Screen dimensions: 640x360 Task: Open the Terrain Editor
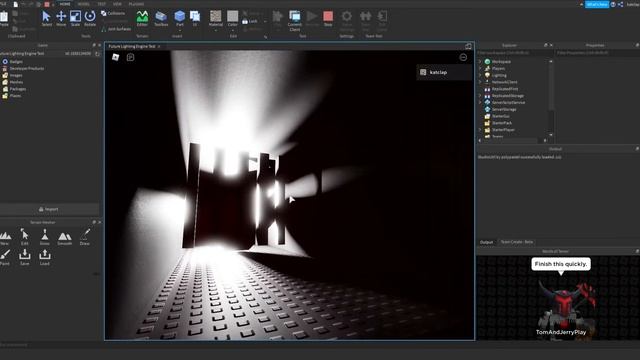142,18
